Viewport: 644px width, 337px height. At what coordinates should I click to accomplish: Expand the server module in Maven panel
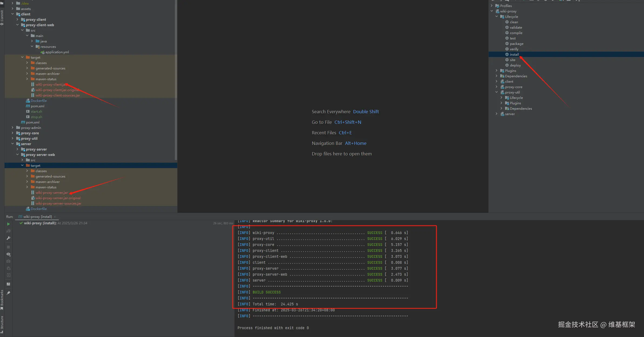pyautogui.click(x=496, y=114)
